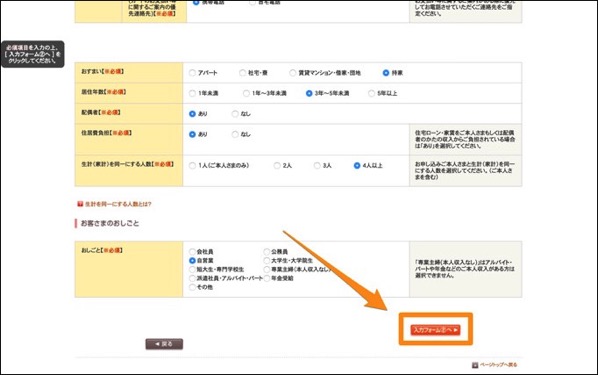Select 専業主婦(本人収入なし) as occupation

point(267,269)
